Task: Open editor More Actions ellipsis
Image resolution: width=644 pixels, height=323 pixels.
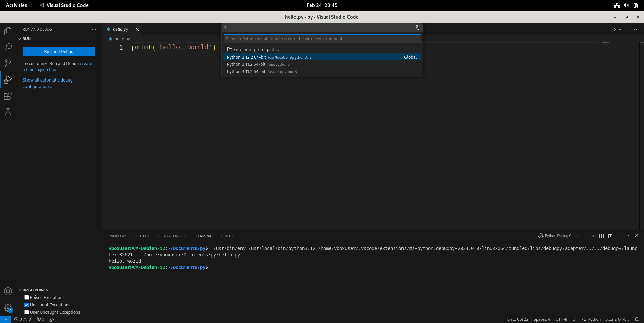Action: (636, 29)
